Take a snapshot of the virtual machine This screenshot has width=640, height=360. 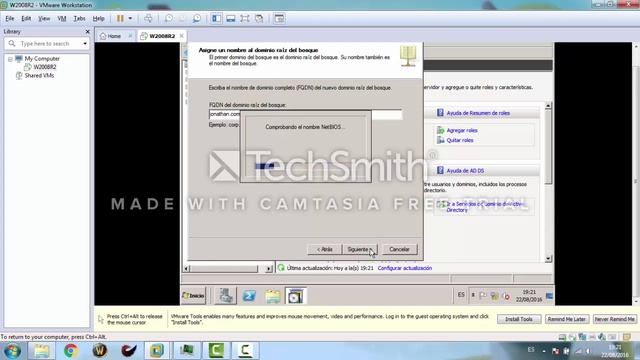[169, 18]
